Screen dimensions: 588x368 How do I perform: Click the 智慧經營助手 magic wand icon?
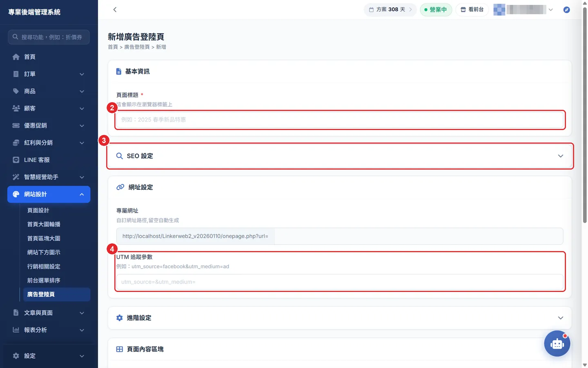pos(16,177)
